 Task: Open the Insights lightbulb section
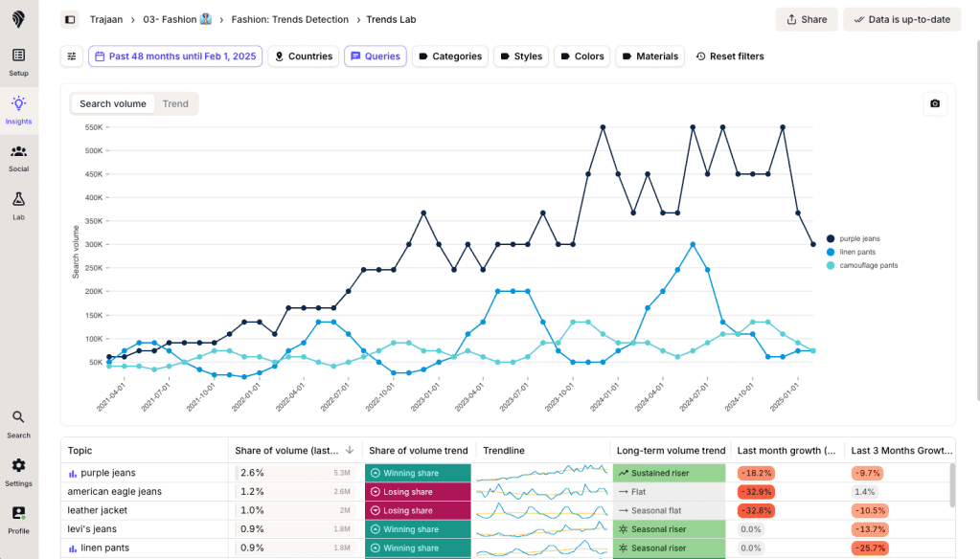(x=19, y=110)
